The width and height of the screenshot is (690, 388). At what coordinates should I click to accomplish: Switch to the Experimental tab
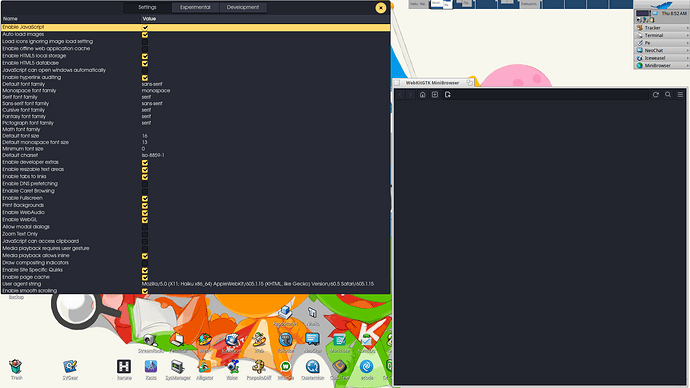(x=195, y=7)
